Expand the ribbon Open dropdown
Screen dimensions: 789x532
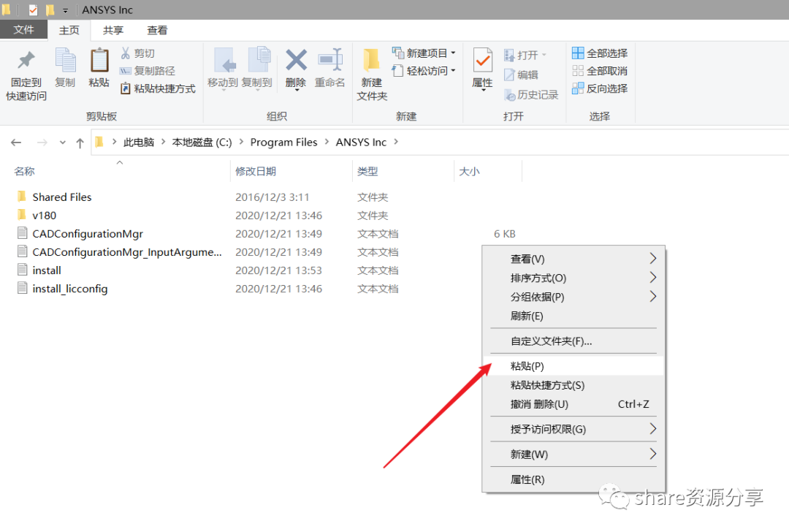[x=544, y=55]
